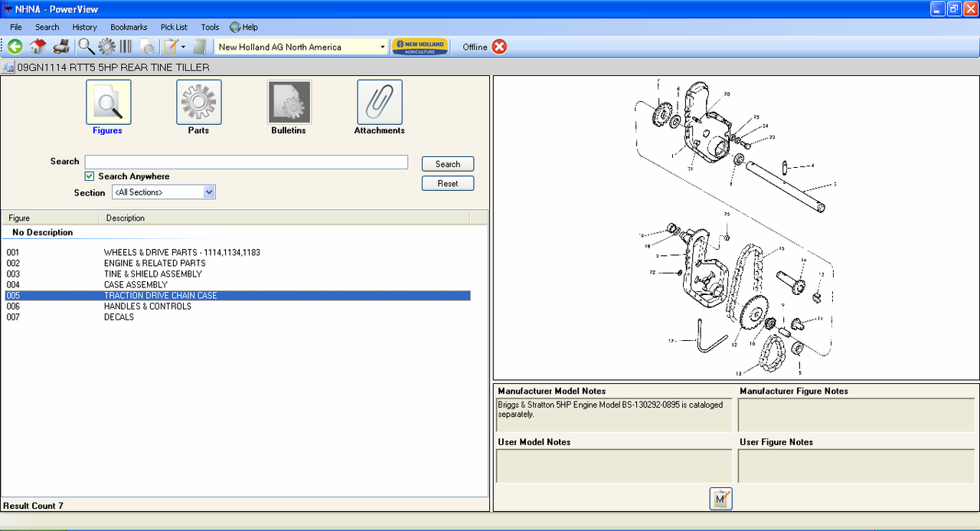This screenshot has width=980, height=531.
Task: Open the History menu
Action: pyautogui.click(x=85, y=27)
